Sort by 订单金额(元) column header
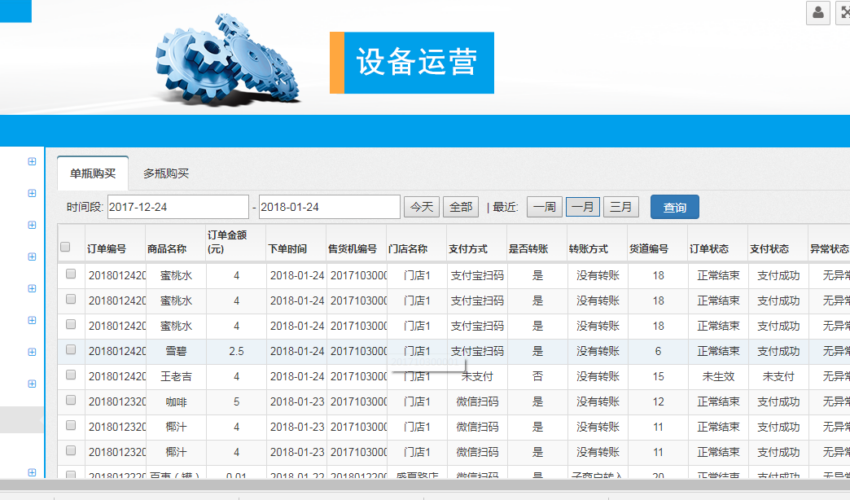The height and width of the screenshot is (500, 850). pos(227,242)
